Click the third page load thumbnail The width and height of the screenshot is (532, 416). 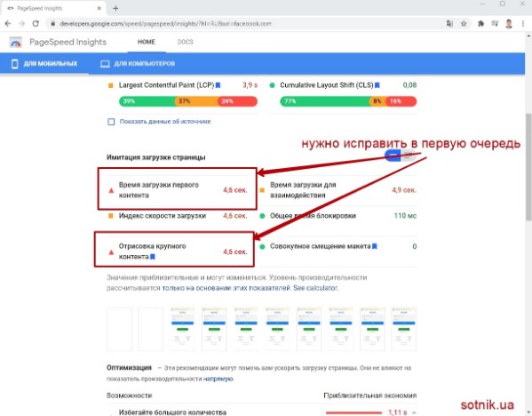pos(183,329)
